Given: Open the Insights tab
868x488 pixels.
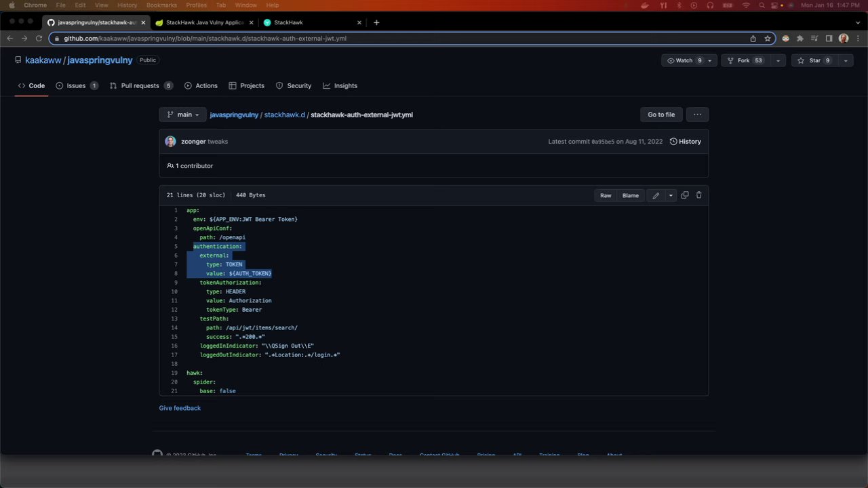Looking at the screenshot, I should (340, 86).
